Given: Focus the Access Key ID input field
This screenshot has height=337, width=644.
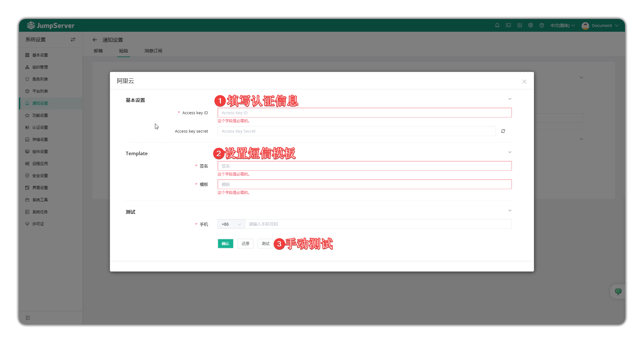Looking at the screenshot, I should 364,113.
